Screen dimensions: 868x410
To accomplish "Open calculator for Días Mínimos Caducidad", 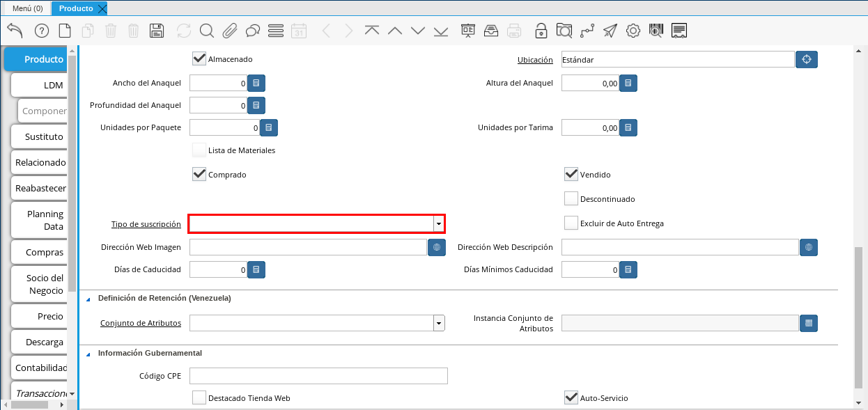I will click(628, 269).
